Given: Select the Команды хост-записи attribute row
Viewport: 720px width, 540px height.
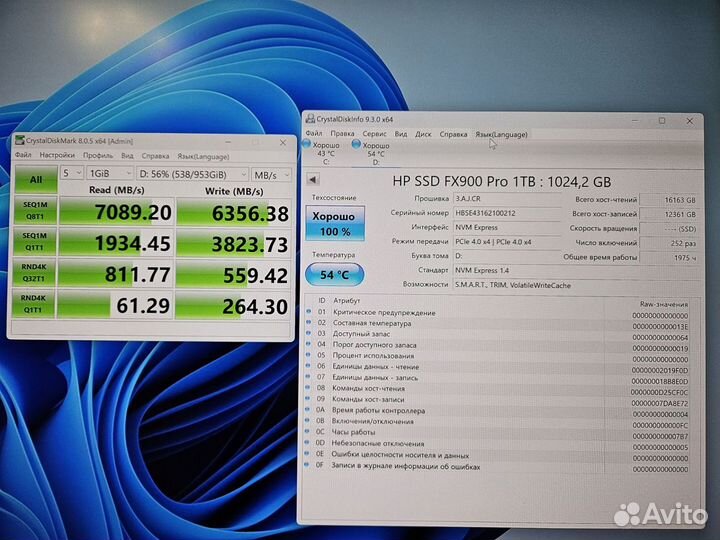Looking at the screenshot, I should [498, 399].
